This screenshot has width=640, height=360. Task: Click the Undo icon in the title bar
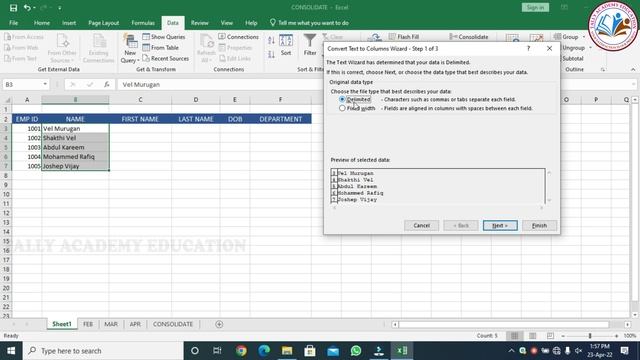(x=27, y=7)
